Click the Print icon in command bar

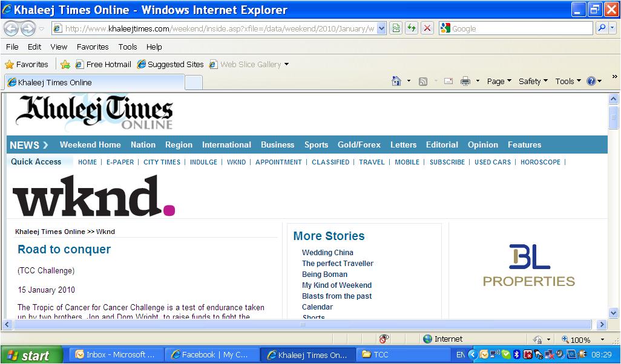click(x=465, y=81)
